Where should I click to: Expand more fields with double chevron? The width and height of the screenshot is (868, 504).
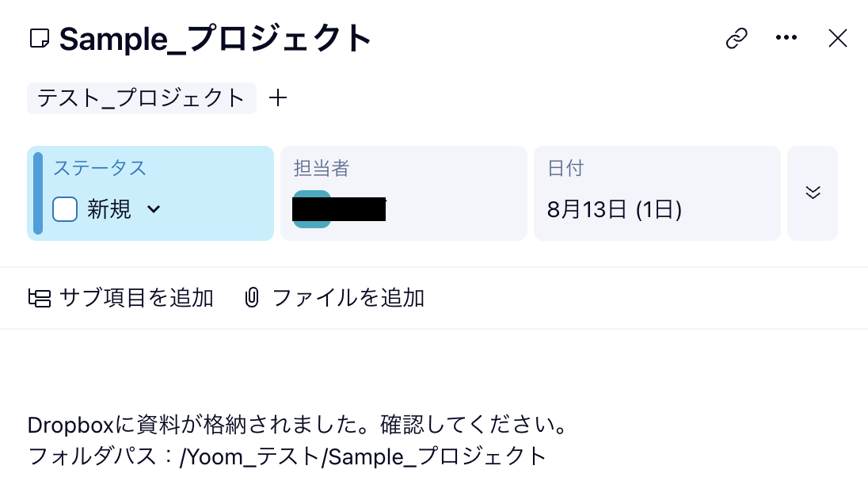pyautogui.click(x=812, y=193)
